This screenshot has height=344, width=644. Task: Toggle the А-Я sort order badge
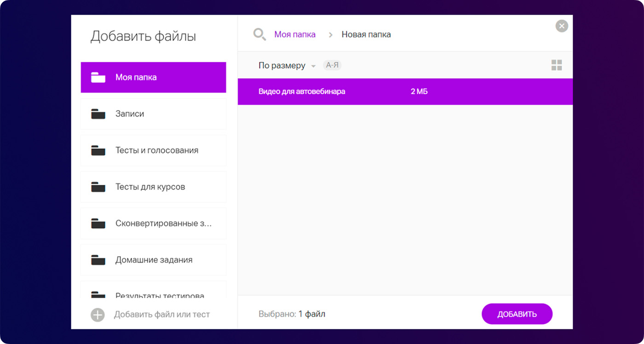coord(332,65)
